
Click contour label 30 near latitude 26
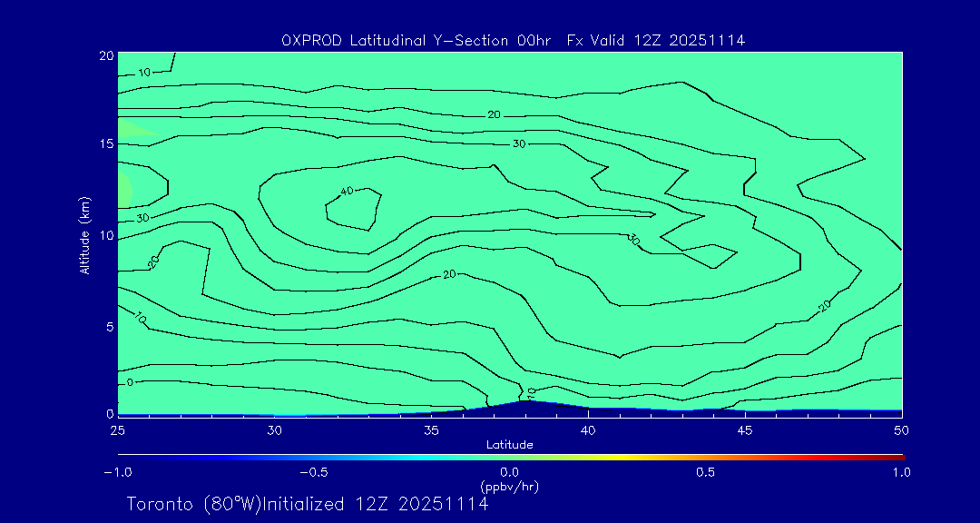pyautogui.click(x=142, y=218)
